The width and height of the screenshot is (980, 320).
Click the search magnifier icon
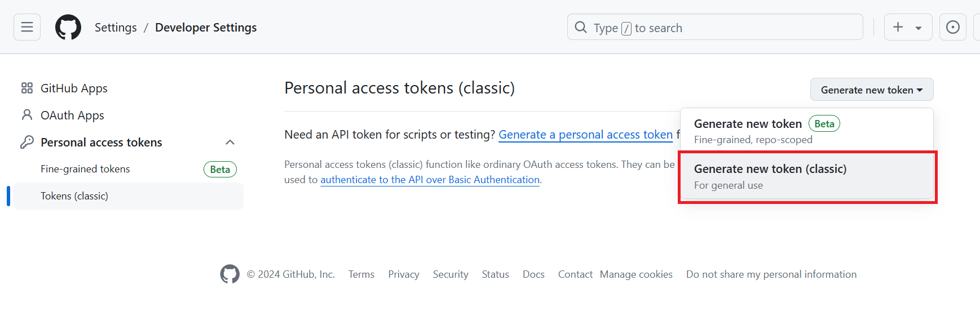click(x=581, y=27)
